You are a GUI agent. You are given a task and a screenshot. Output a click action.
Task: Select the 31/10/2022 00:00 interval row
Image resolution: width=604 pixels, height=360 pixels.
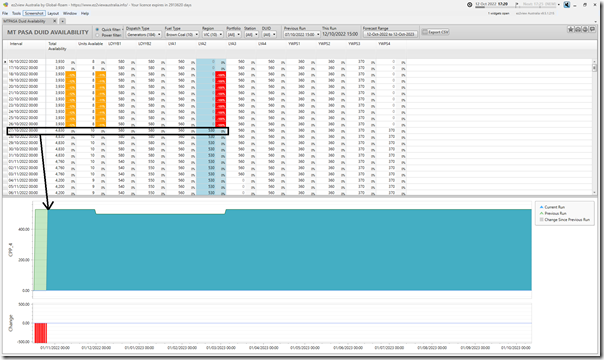coord(204,155)
